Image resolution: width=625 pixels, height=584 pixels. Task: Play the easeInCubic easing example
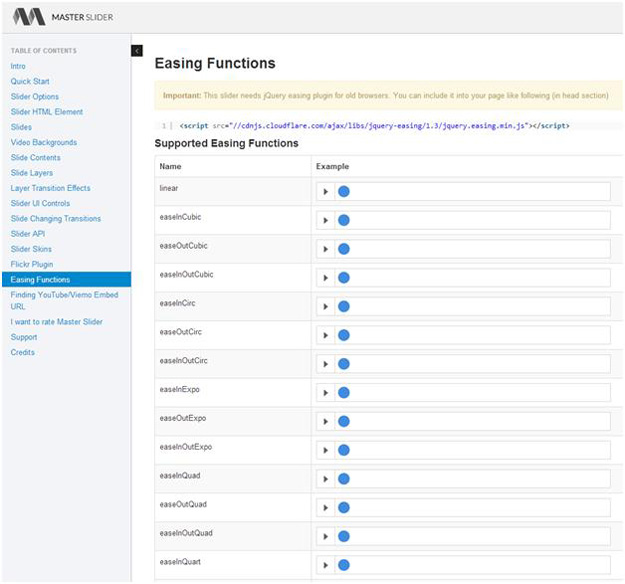[x=326, y=220]
